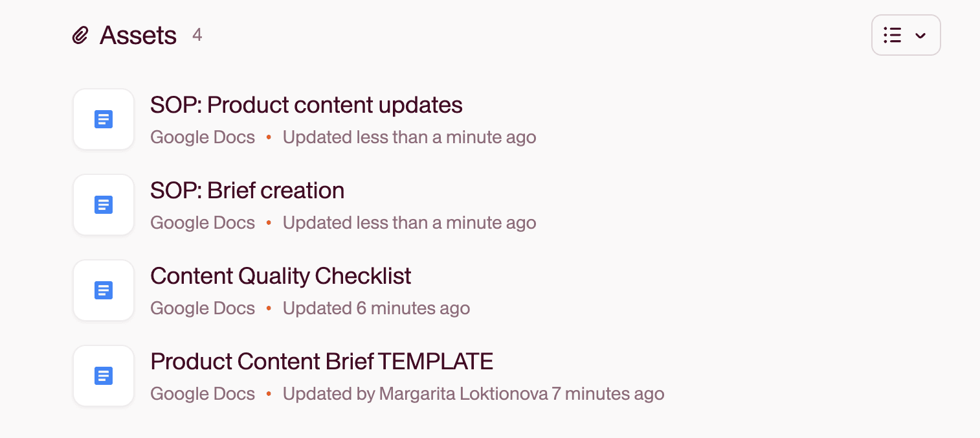Click the Google Docs label under Product Content Brief TEMPLATE
980x438 pixels.
(203, 394)
